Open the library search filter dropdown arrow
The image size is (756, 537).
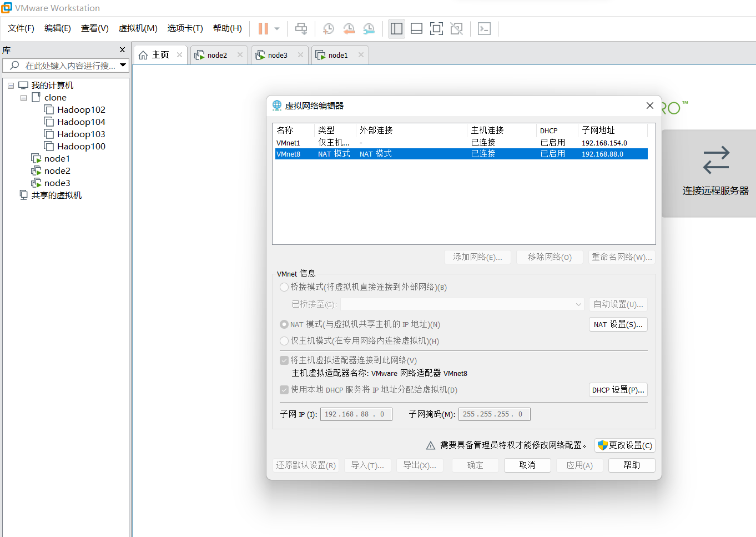coord(123,66)
